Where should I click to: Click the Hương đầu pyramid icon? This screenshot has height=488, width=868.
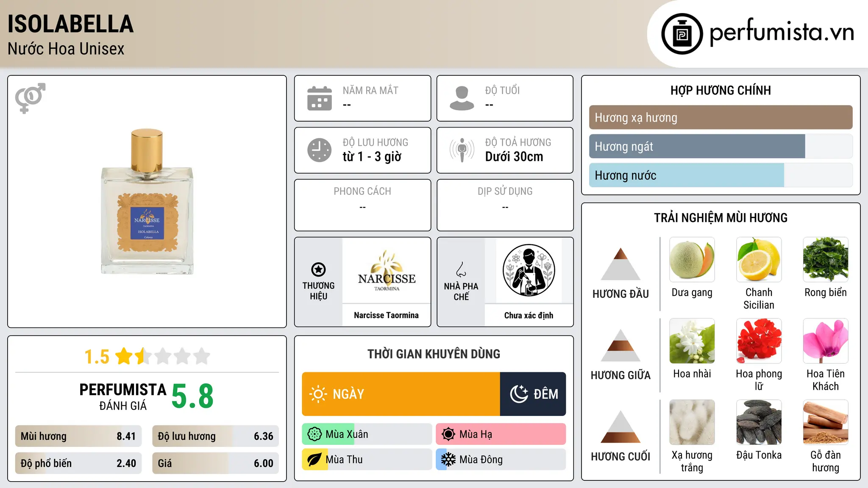(620, 264)
